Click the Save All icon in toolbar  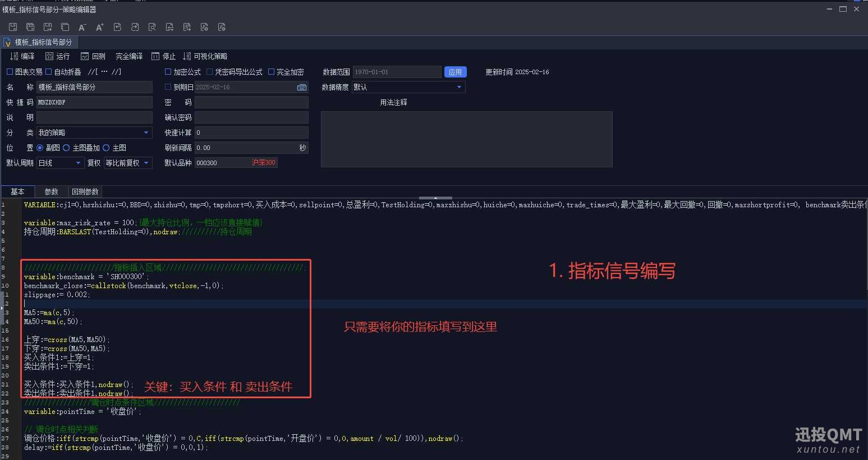[x=30, y=27]
